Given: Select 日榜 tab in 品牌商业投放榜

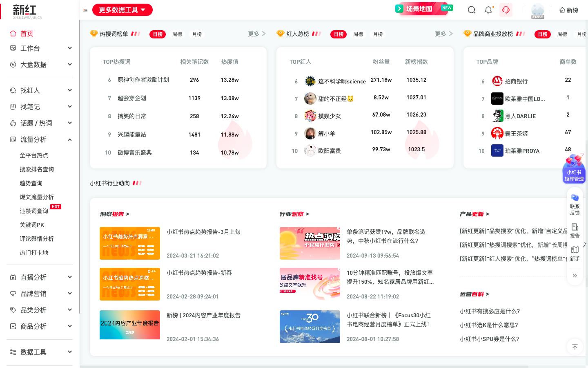Looking at the screenshot, I should coord(543,34).
